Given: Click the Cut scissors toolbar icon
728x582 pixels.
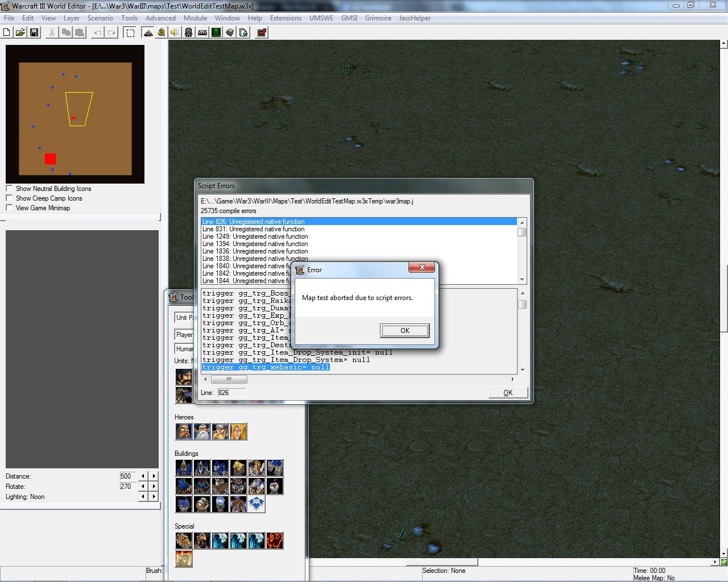Looking at the screenshot, I should [x=52, y=32].
